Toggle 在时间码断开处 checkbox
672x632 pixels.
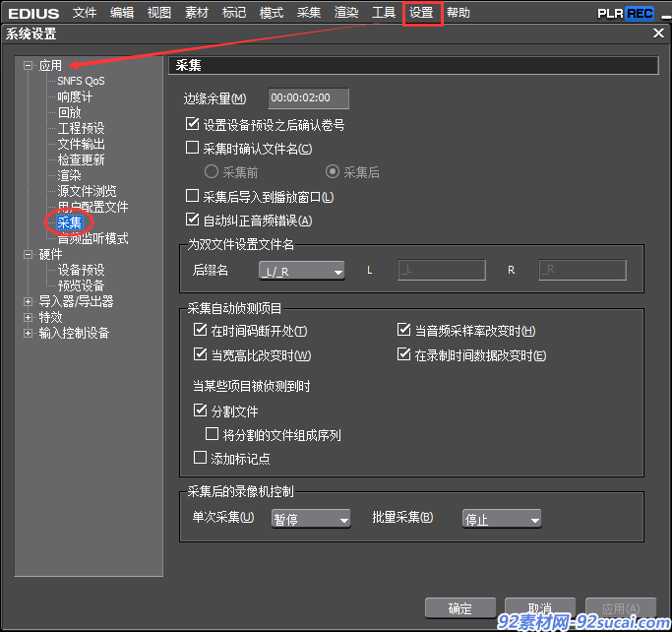tap(200, 330)
